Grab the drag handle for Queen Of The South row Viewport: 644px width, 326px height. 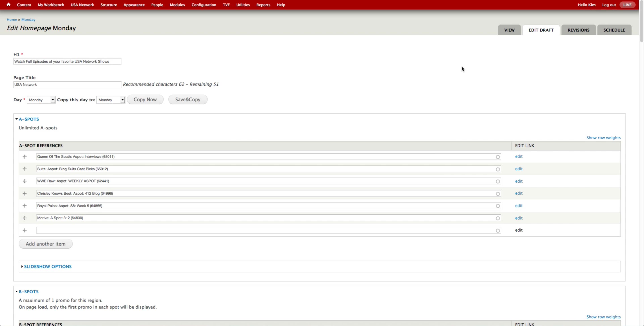[25, 157]
